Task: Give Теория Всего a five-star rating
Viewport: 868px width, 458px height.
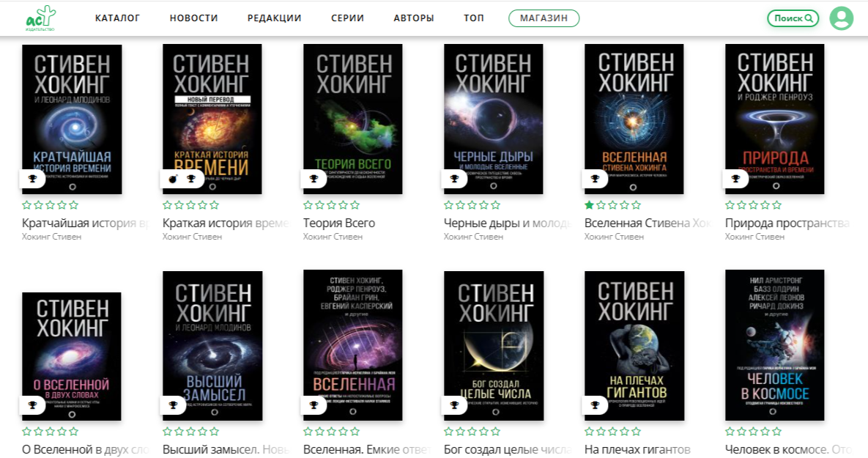Action: [x=355, y=205]
